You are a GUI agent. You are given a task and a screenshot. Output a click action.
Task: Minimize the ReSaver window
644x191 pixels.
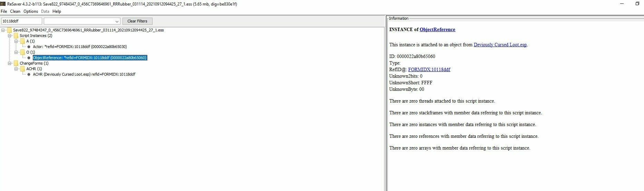pos(622,4)
